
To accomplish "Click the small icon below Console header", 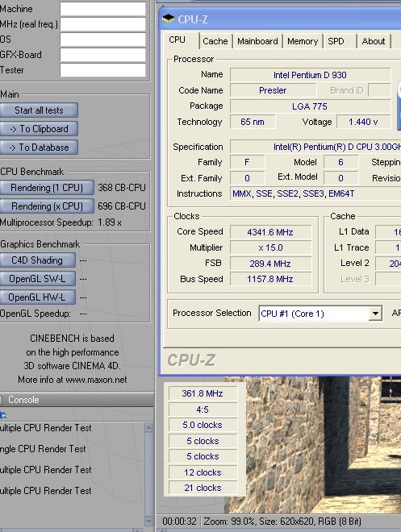I will point(3,414).
